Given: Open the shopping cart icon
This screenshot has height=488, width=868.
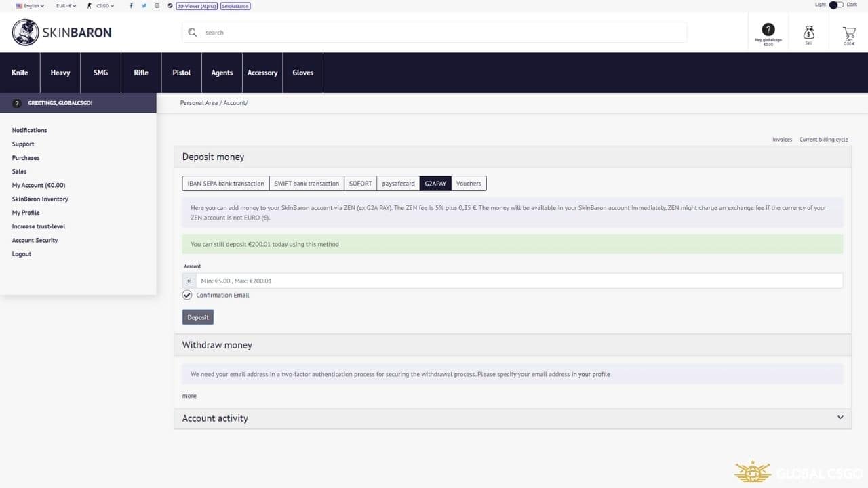Looking at the screenshot, I should click(849, 32).
